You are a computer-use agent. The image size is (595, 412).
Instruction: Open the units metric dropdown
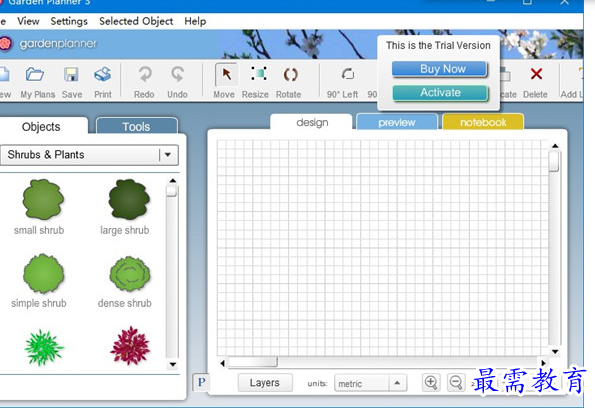click(x=370, y=383)
